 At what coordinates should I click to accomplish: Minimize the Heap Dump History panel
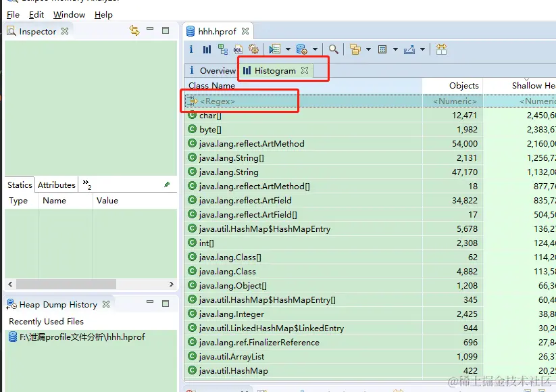(150, 302)
